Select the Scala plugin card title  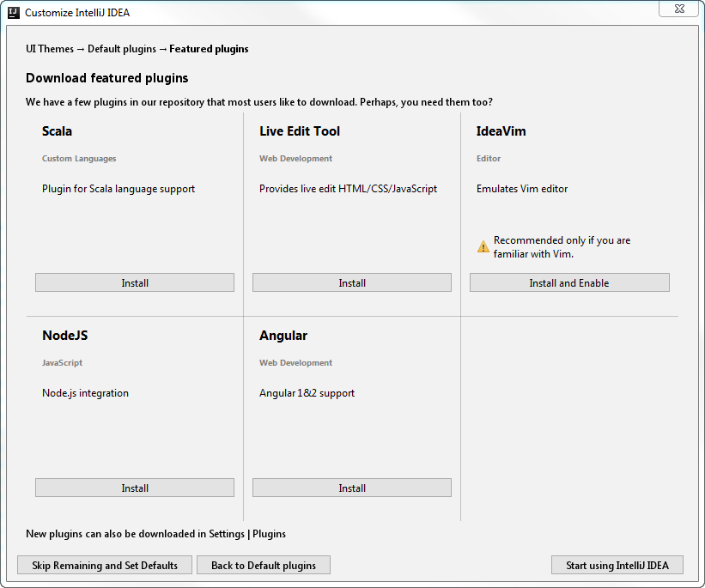57,130
